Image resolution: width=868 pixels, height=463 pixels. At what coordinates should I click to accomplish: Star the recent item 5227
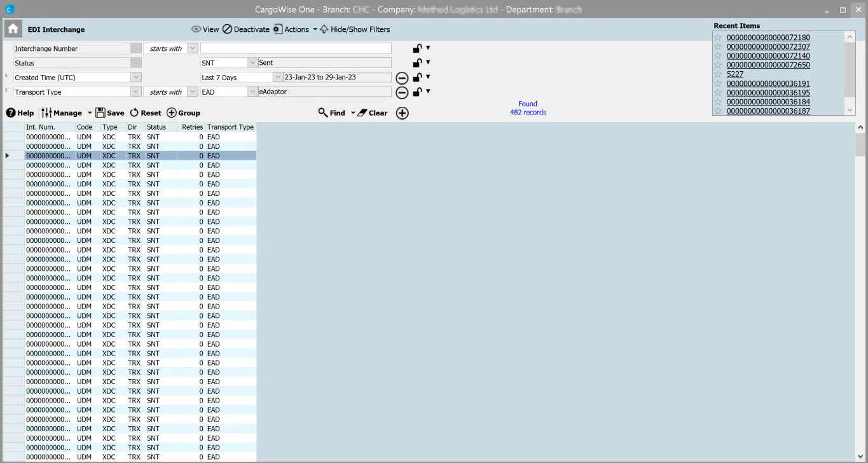pyautogui.click(x=719, y=74)
